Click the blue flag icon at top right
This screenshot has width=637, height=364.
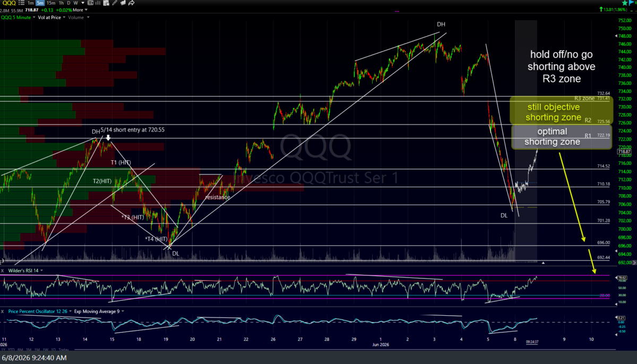631,3
